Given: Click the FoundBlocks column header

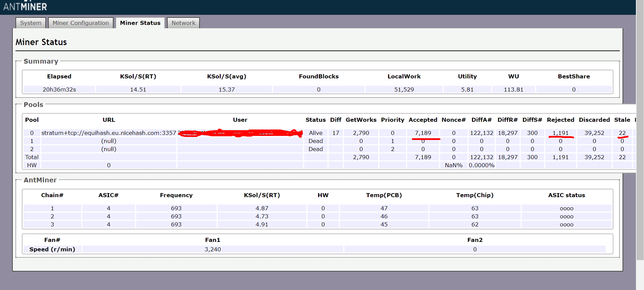Looking at the screenshot, I should click(318, 76).
